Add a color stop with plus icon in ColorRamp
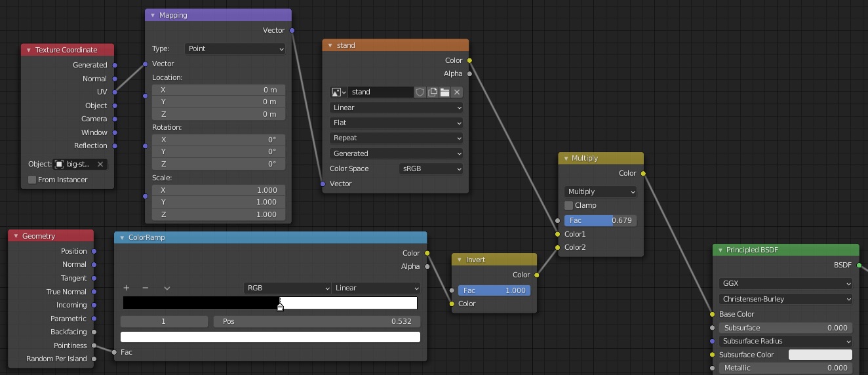This screenshot has width=868, height=375. pos(127,288)
